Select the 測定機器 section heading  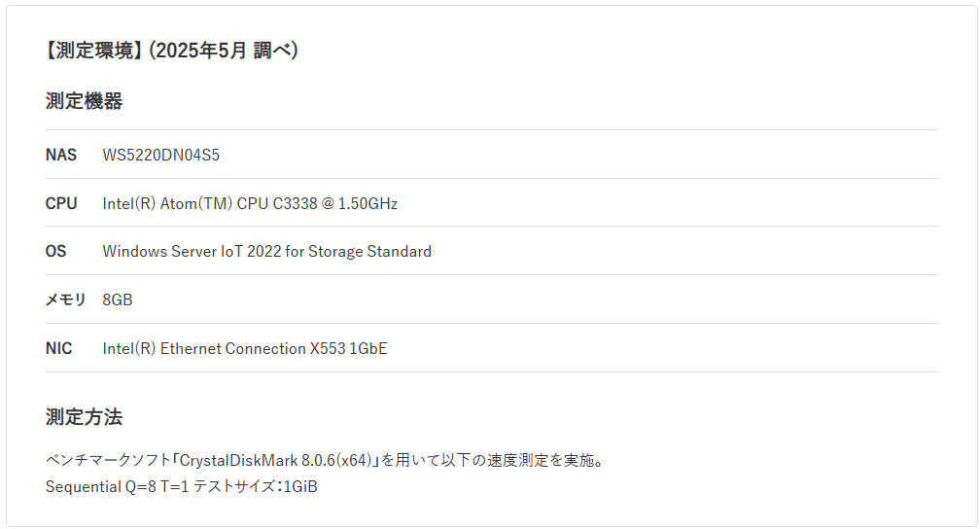tap(84, 101)
